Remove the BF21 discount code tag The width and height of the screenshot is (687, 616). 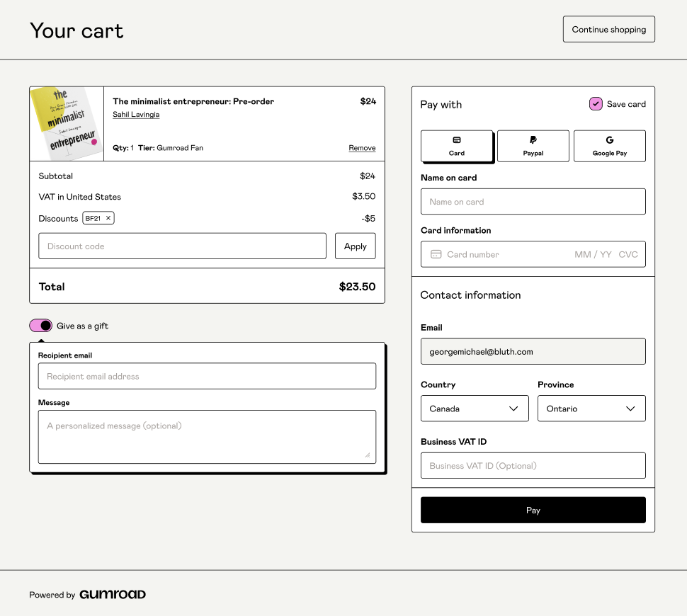coord(108,218)
